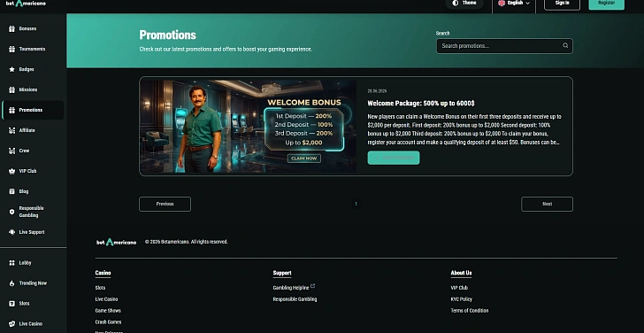Open footer VIP Club link
The height and width of the screenshot is (333, 644).
(x=459, y=288)
